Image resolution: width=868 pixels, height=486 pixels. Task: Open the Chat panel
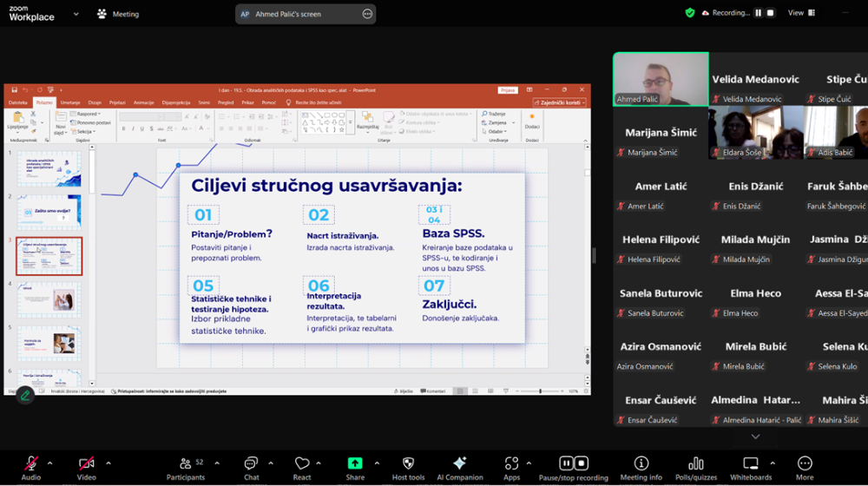[x=252, y=468]
